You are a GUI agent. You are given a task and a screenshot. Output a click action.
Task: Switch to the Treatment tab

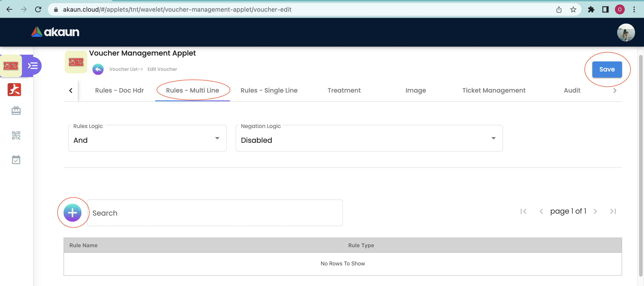(344, 90)
